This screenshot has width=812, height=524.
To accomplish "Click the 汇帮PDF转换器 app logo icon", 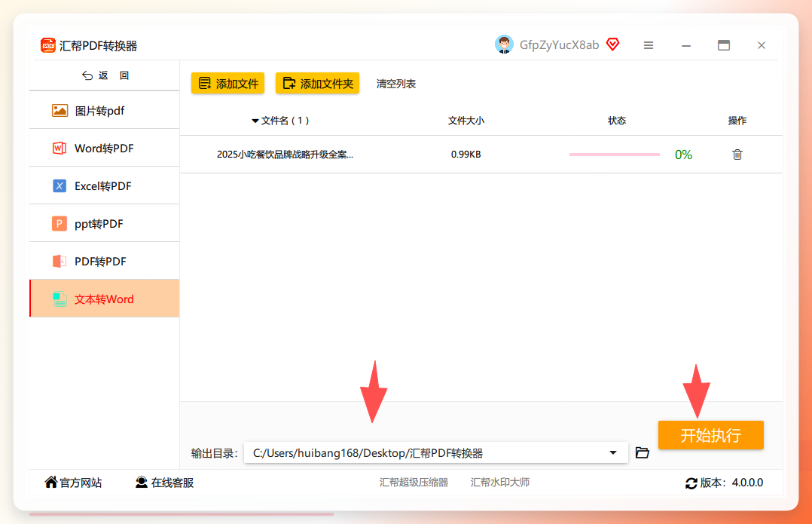I will click(x=48, y=45).
